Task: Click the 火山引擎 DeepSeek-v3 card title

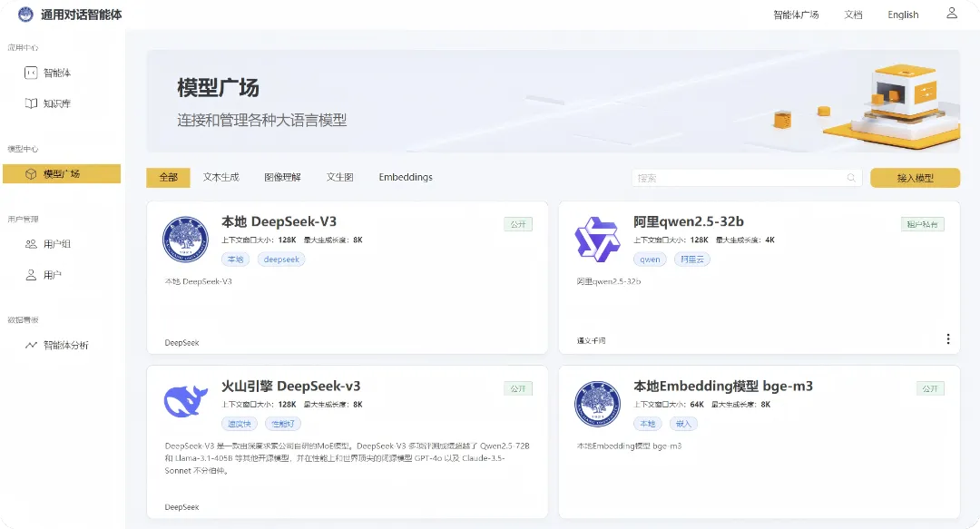Action: click(290, 387)
